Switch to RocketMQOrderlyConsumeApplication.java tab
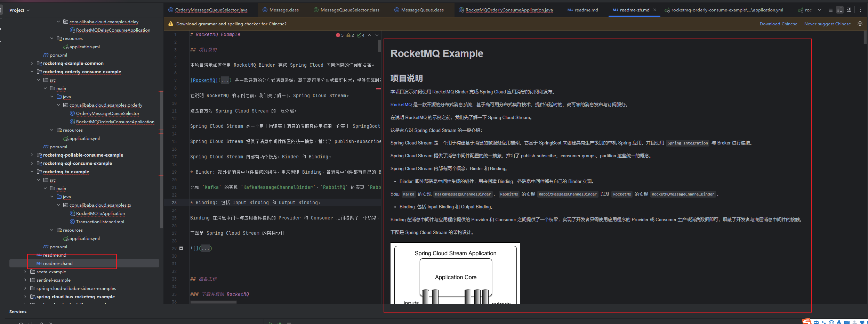Screen dimensions: 868x324 506,10
